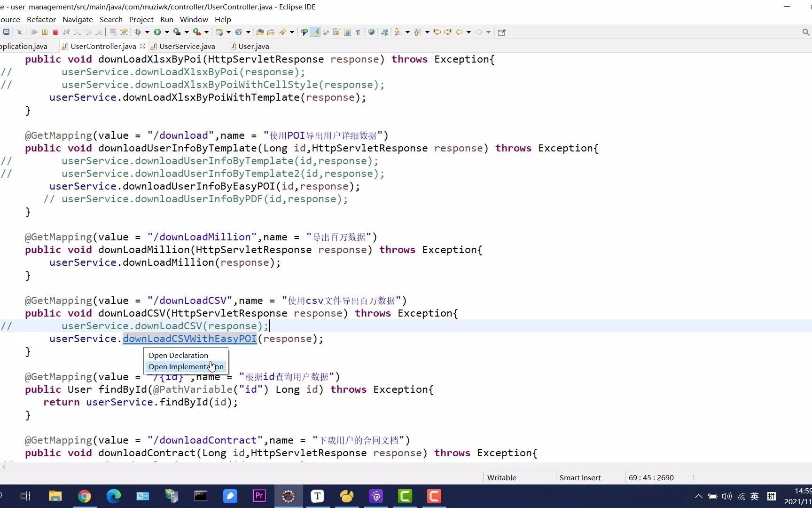Click the External Tools run icon
This screenshot has width=812, height=508.
[x=197, y=32]
